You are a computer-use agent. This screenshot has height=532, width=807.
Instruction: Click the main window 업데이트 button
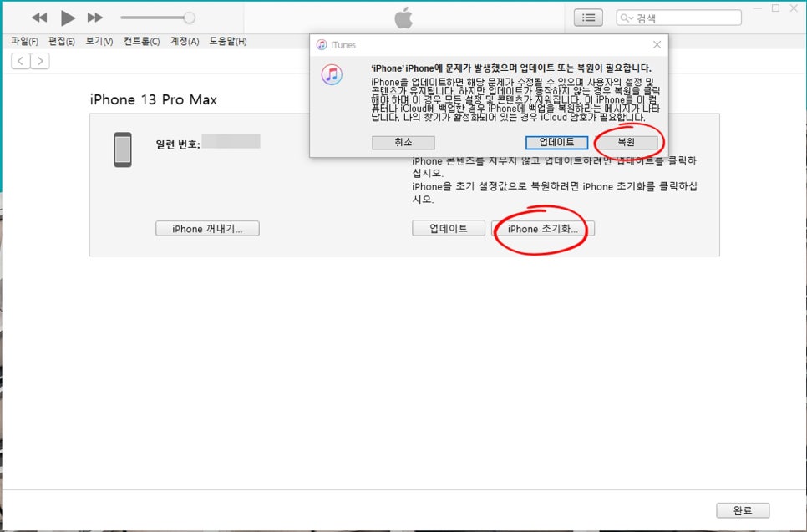point(449,228)
